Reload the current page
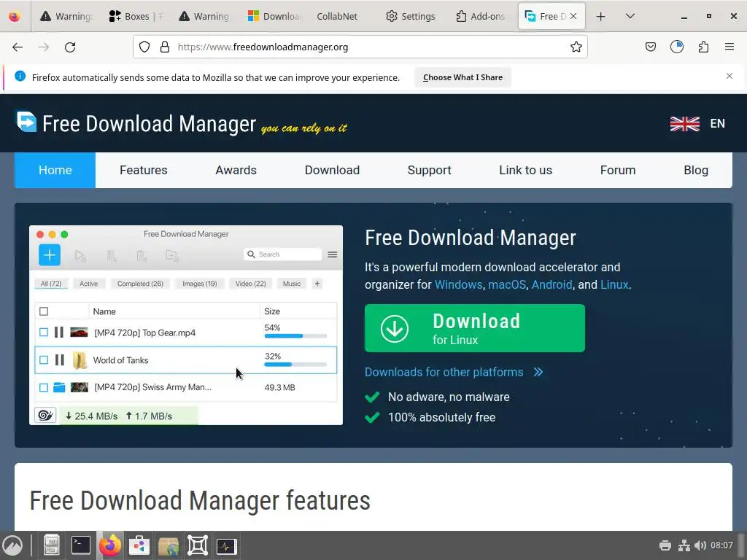The image size is (747, 560). click(x=70, y=47)
